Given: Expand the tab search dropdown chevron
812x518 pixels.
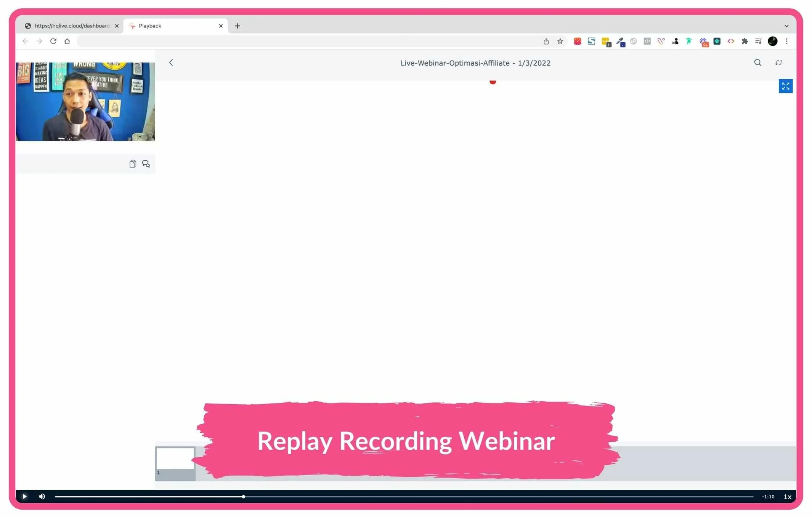Looking at the screenshot, I should tap(786, 26).
